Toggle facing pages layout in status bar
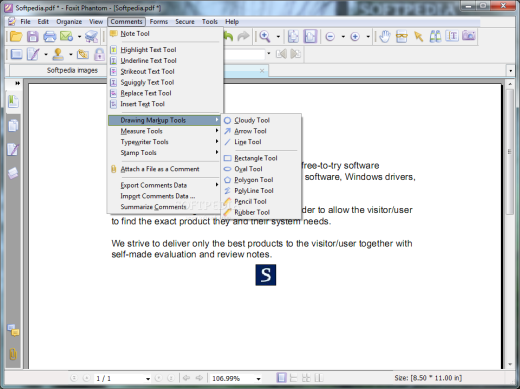The height and width of the screenshot is (389, 520). click(x=306, y=378)
